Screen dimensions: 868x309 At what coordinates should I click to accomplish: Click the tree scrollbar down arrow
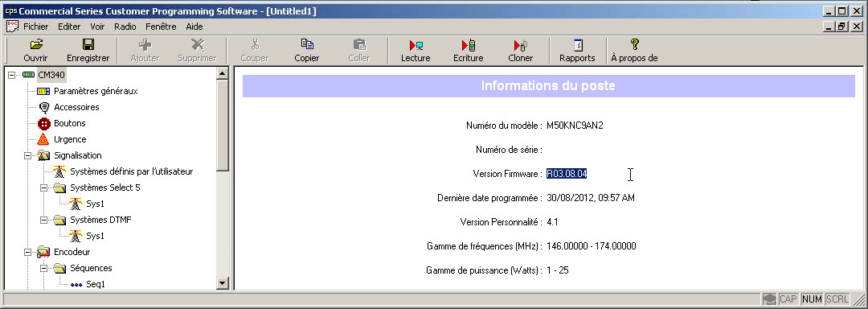(x=222, y=283)
